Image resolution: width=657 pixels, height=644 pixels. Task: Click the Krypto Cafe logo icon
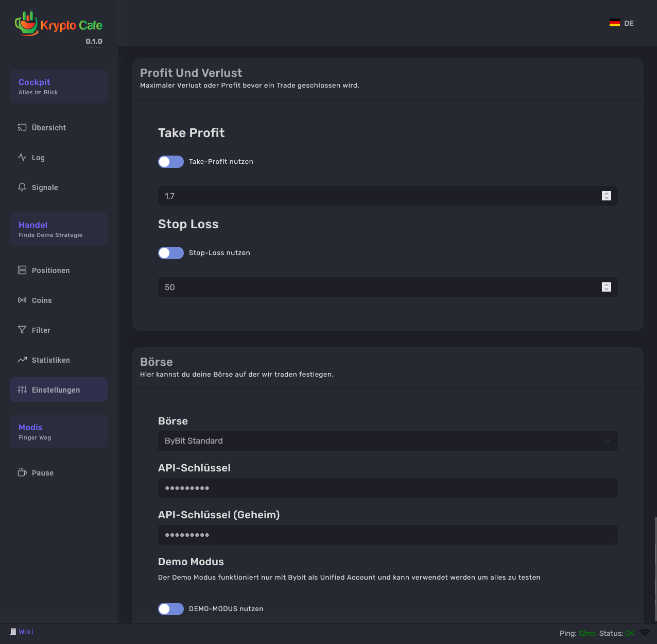point(26,24)
